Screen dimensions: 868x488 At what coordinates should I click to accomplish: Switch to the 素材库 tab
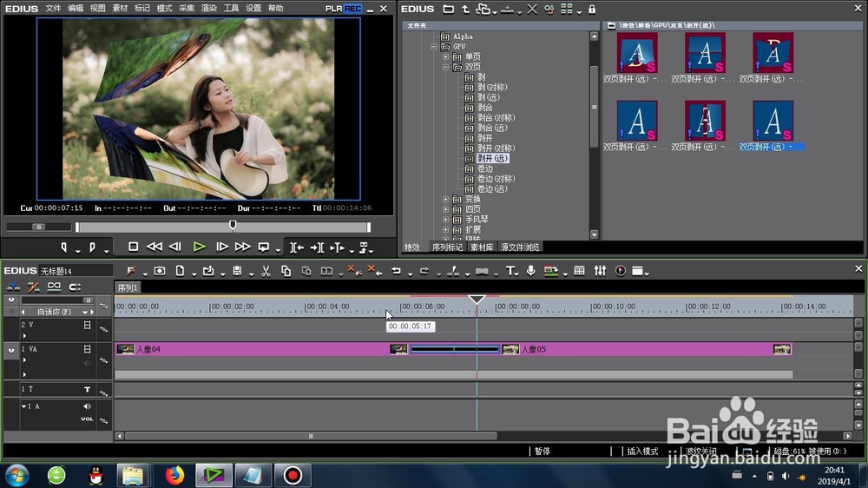482,247
